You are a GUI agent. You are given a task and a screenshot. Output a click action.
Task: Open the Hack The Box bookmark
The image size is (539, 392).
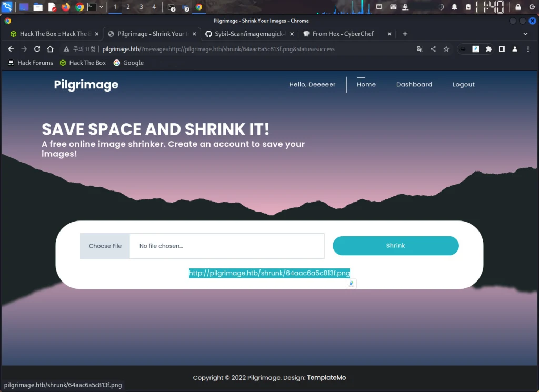83,63
